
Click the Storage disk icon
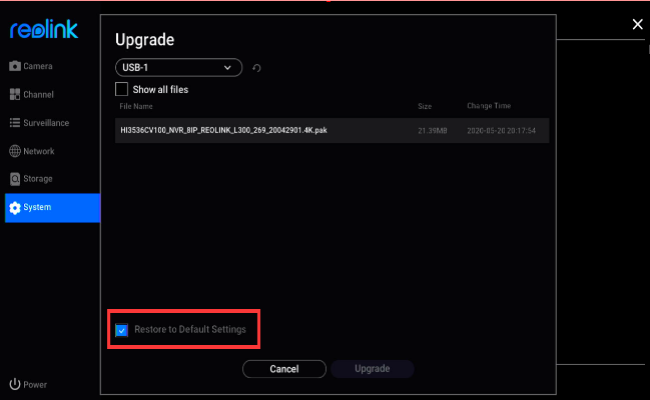[x=15, y=179]
